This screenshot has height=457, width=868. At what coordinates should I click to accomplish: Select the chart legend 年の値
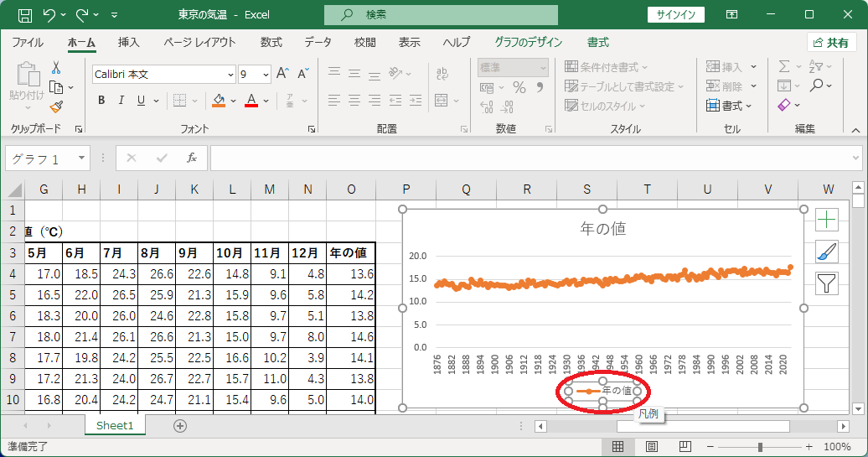[603, 391]
